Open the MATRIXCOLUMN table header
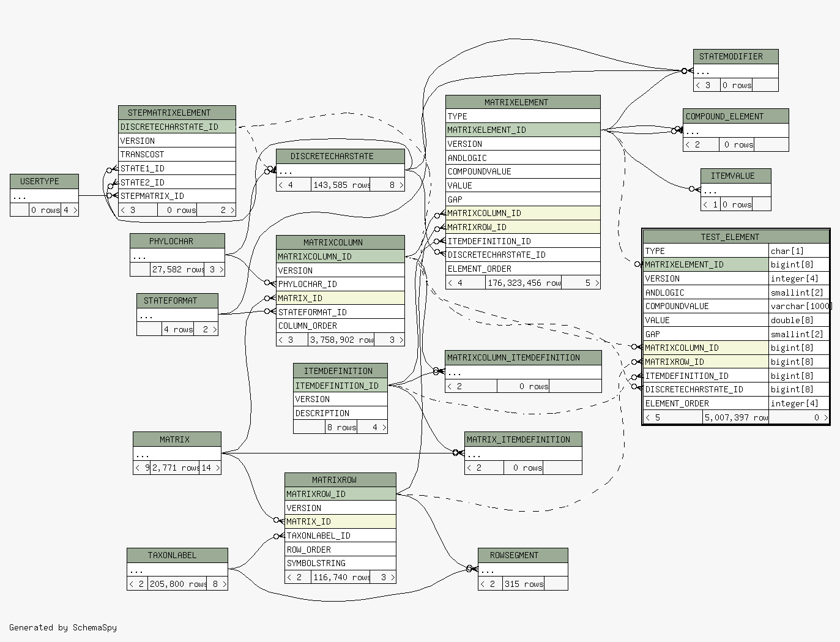 (x=340, y=242)
